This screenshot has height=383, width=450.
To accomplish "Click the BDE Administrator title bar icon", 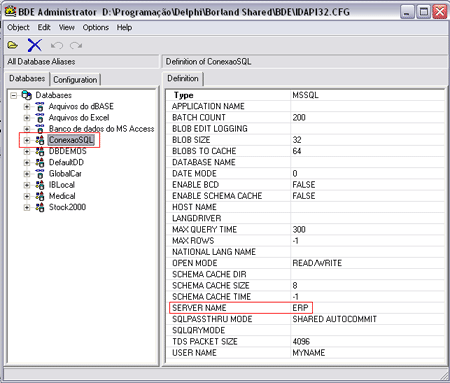I will tap(10, 11).
